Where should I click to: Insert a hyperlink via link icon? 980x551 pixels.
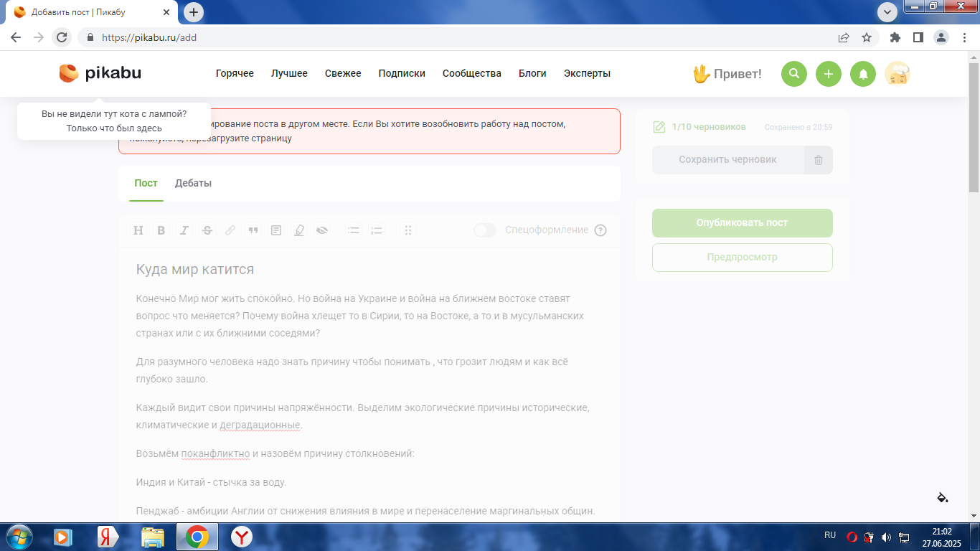click(230, 230)
